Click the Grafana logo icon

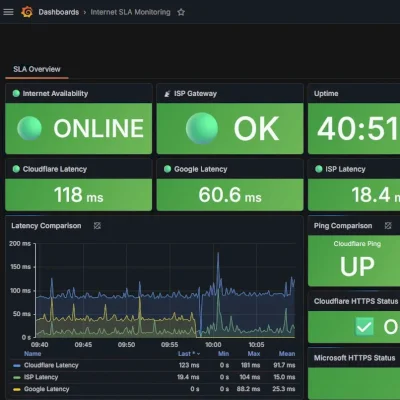27,12
